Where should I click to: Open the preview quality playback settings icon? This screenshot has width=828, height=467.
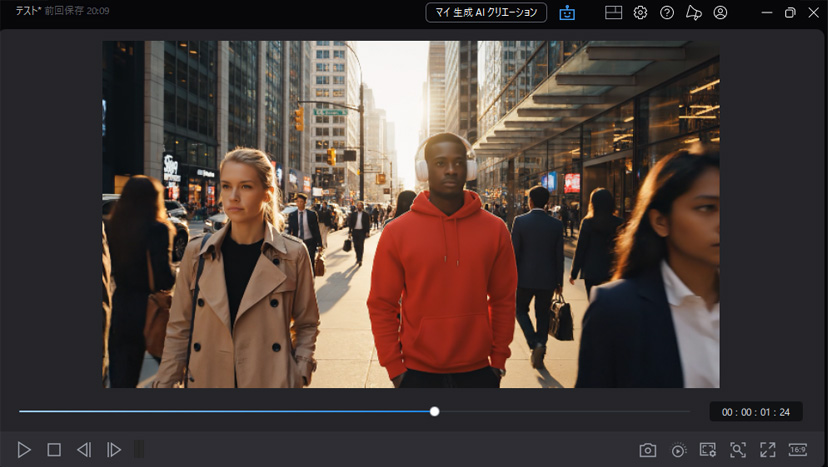click(x=679, y=450)
